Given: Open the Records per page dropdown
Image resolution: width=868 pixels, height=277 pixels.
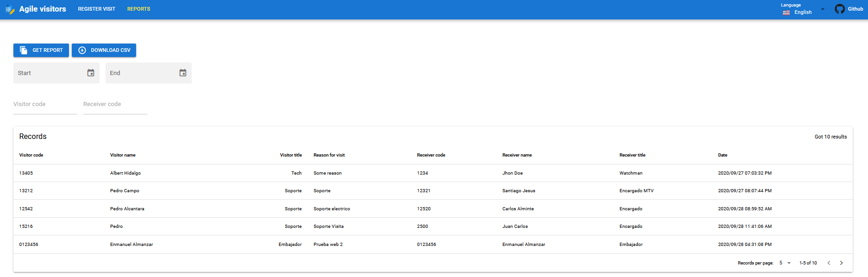Looking at the screenshot, I should pos(785,263).
